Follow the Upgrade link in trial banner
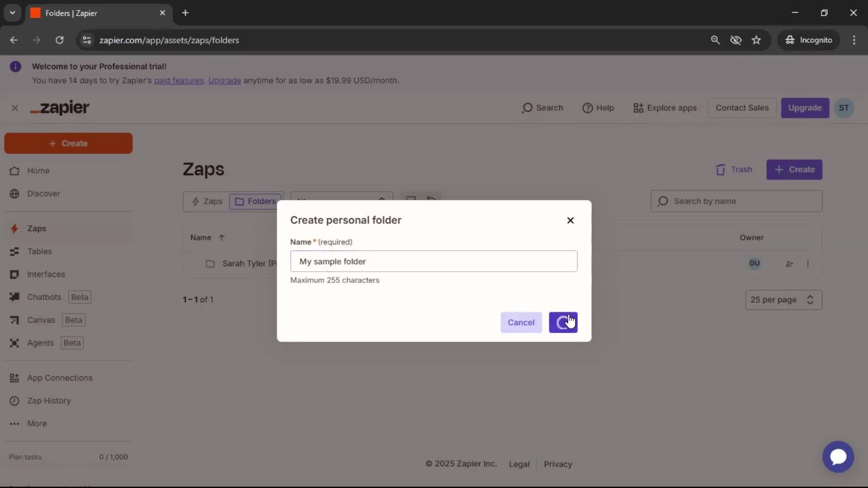Viewport: 868px width, 488px height. click(x=224, y=80)
